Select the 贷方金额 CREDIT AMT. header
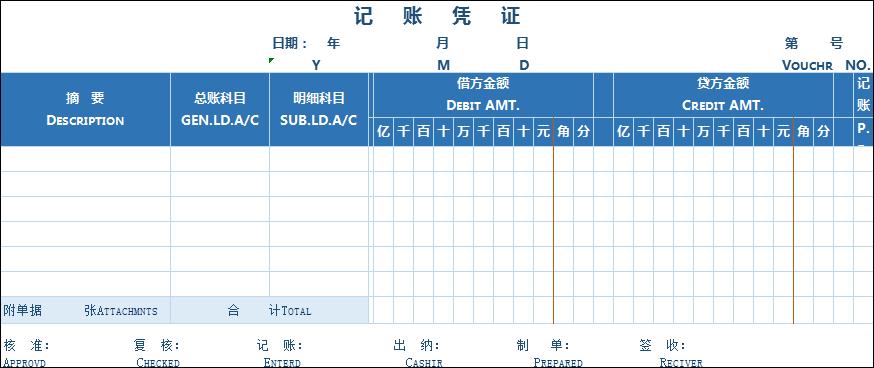The height and width of the screenshot is (368, 874). point(723,95)
